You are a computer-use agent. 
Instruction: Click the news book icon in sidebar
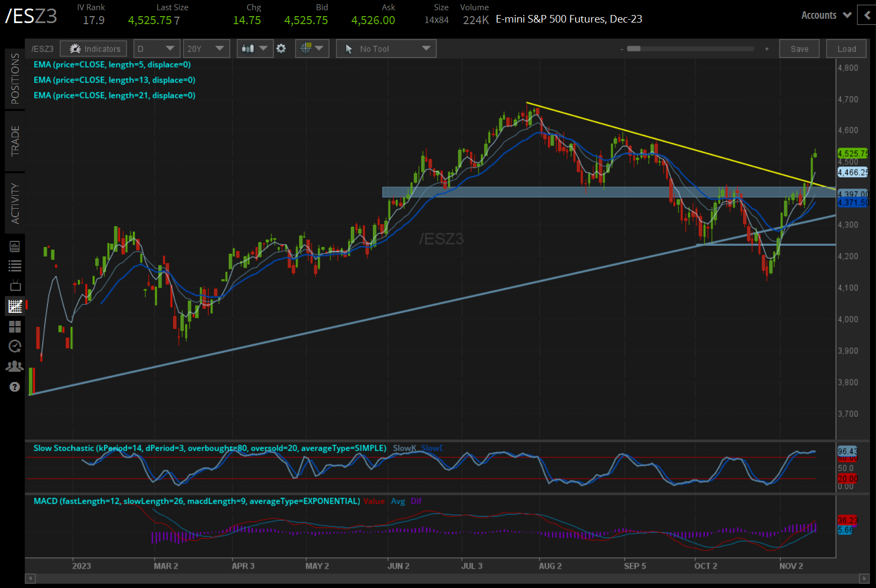pyautogui.click(x=15, y=246)
